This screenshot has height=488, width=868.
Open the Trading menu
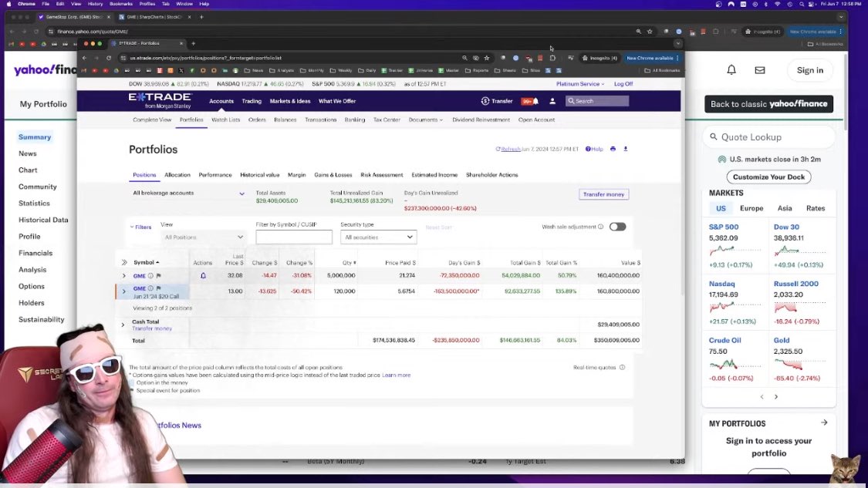(252, 101)
